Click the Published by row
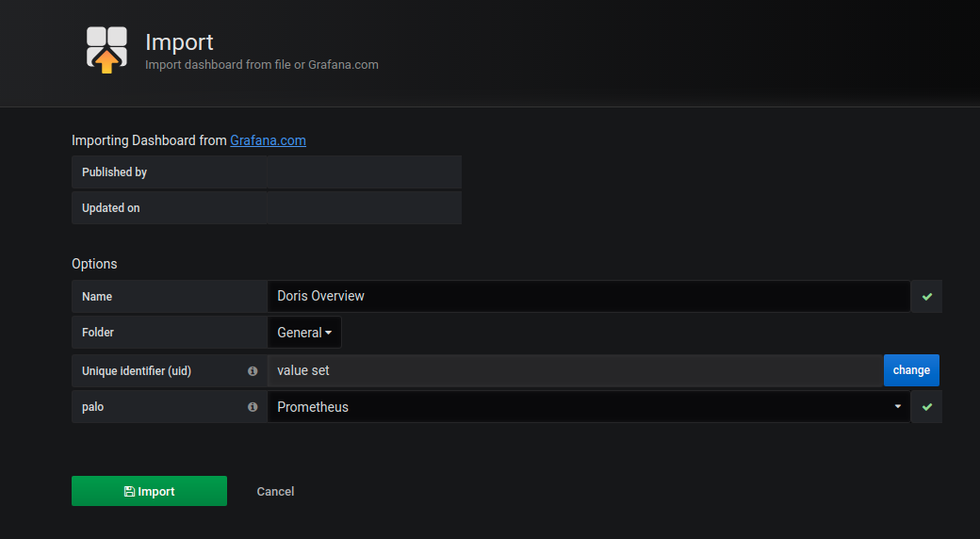 pyautogui.click(x=266, y=172)
